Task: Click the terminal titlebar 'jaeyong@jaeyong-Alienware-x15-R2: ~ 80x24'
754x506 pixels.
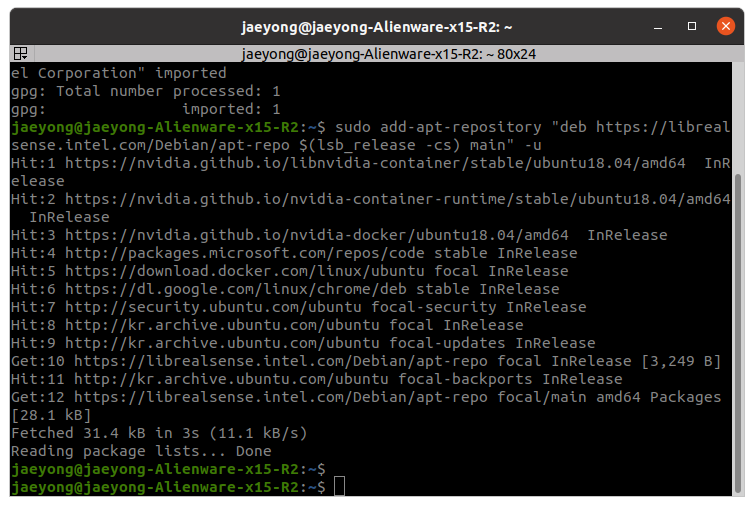Action: pos(389,54)
